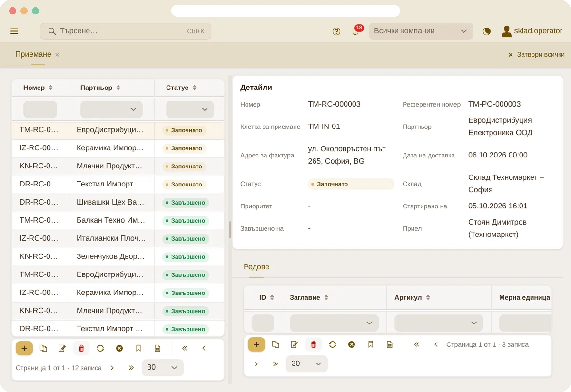Open the Статус column filter dropdown
Image resolution: width=571 pixels, height=392 pixels.
[x=190, y=109]
